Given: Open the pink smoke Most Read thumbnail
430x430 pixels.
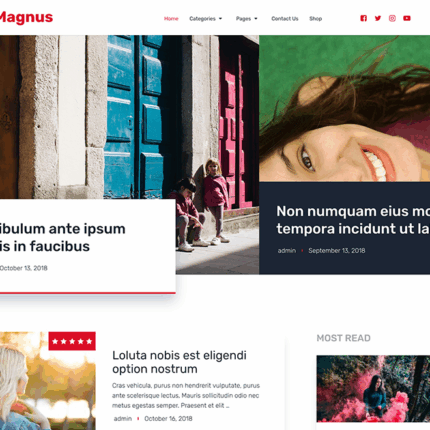Looking at the screenshot, I should [373, 389].
